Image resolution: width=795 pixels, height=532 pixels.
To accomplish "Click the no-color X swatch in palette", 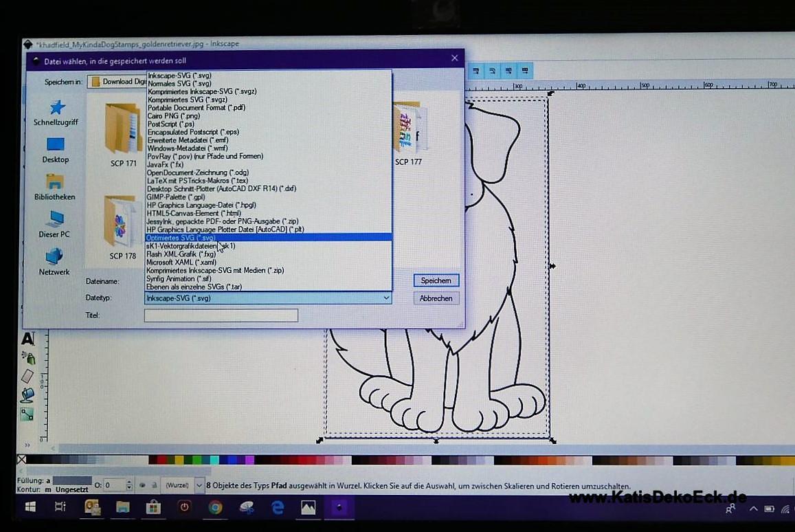I will click(x=21, y=460).
